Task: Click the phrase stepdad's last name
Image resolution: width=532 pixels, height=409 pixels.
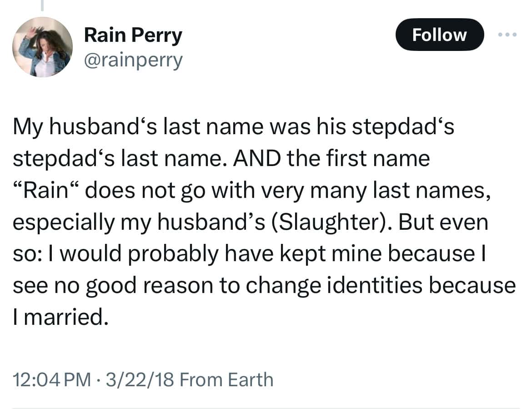Action: (x=120, y=158)
